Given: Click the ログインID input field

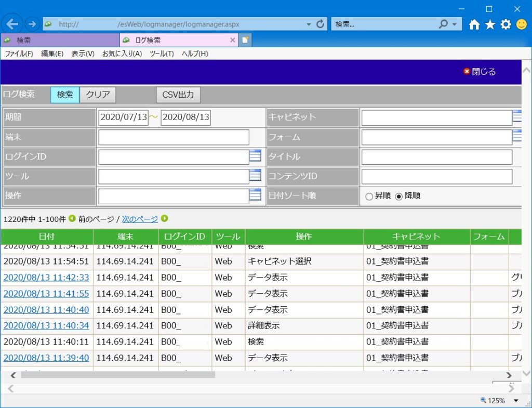Looking at the screenshot, I should [174, 157].
